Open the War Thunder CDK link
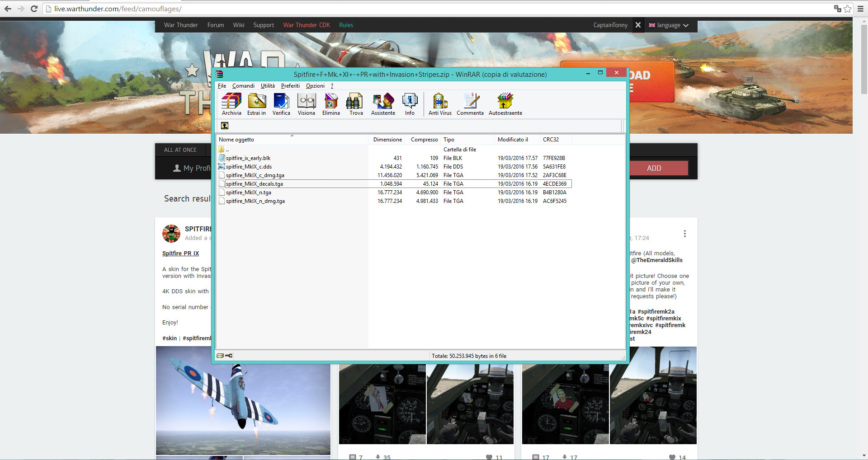The image size is (868, 460). [x=307, y=25]
